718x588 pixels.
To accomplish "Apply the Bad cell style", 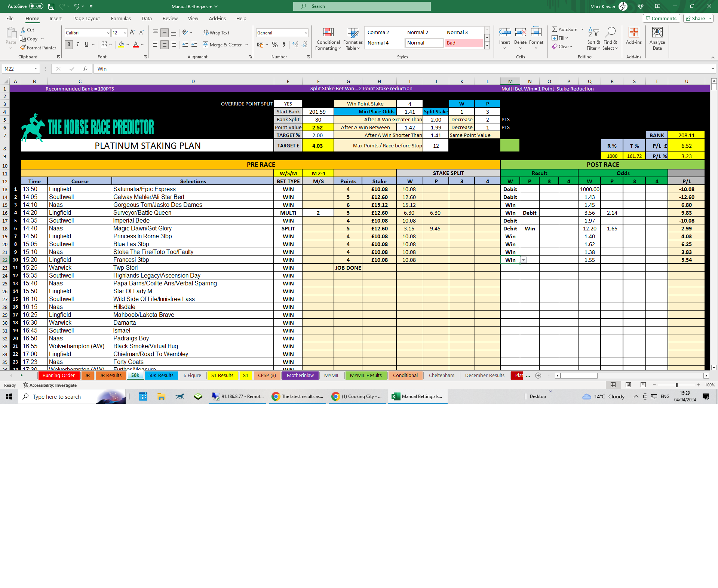I will point(464,43).
